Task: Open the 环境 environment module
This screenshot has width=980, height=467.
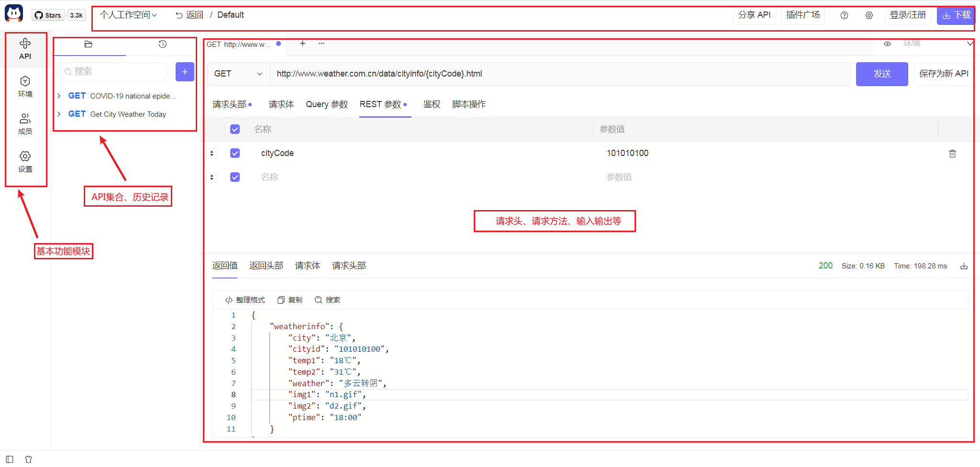Action: 25,87
